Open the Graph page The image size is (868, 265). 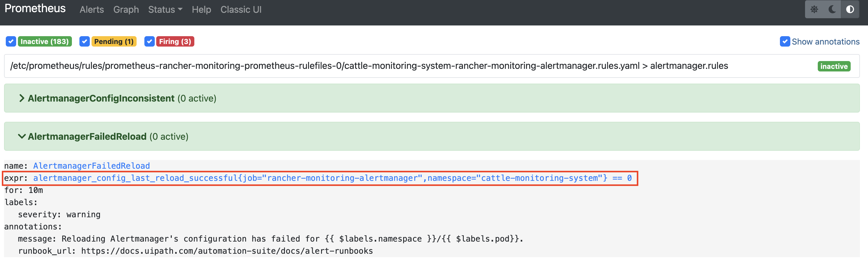pyautogui.click(x=126, y=10)
